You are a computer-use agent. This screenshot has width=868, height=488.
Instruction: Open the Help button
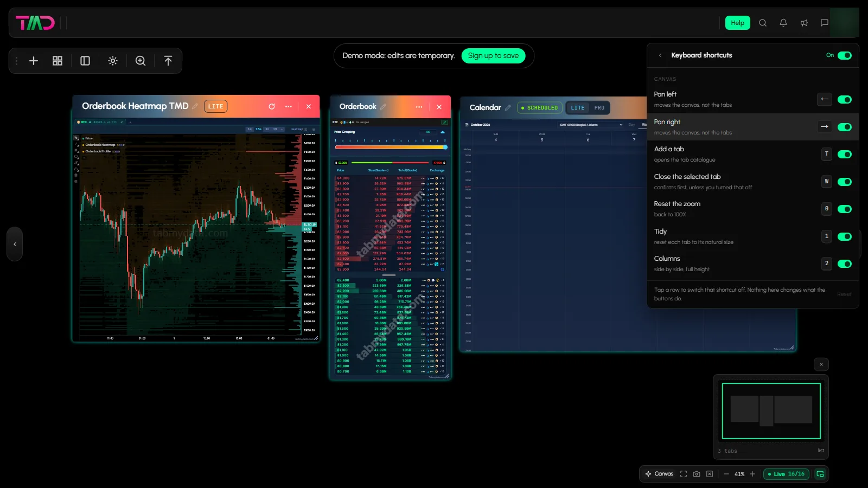tap(738, 23)
